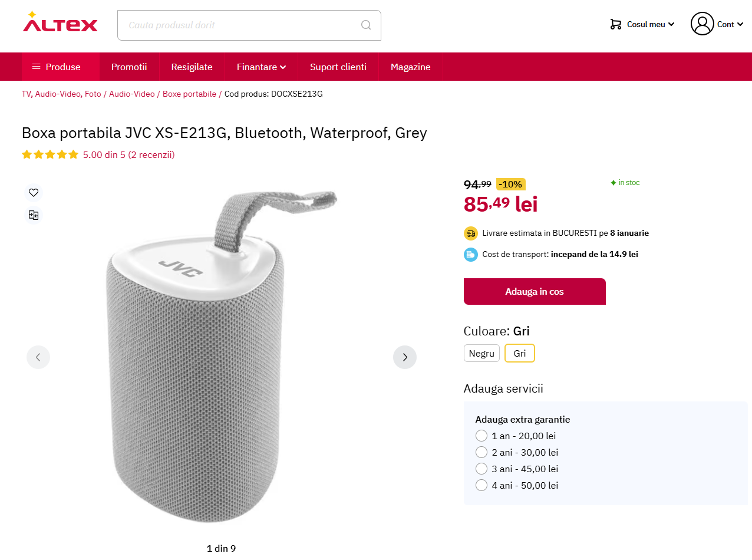Image resolution: width=752 pixels, height=560 pixels.
Task: Click the Adauga in cos button
Action: coord(535,291)
